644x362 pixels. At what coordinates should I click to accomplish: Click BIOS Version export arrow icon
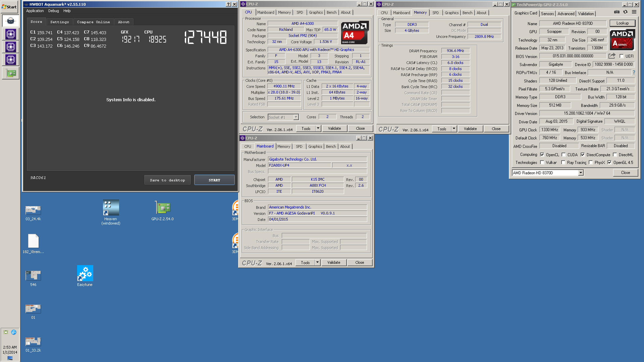point(612,56)
